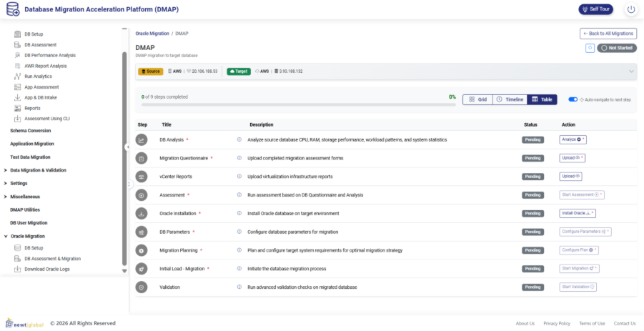Click the Validation shield step icon

(x=142, y=287)
